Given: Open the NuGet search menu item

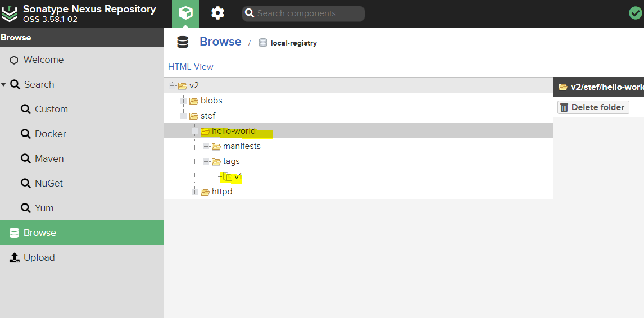Looking at the screenshot, I should 48,183.
